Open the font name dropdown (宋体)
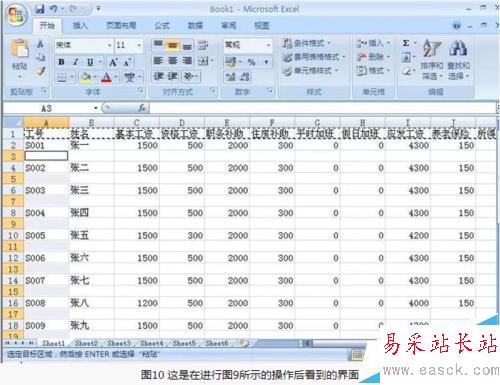Viewport: 500px width, 385px height. coord(109,45)
